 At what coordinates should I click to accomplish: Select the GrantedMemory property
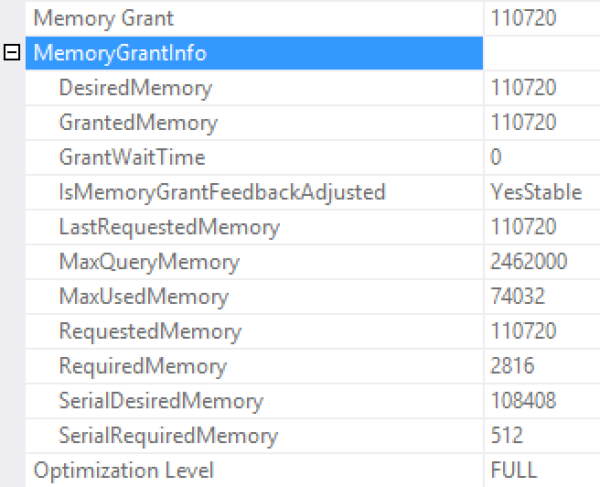click(138, 123)
